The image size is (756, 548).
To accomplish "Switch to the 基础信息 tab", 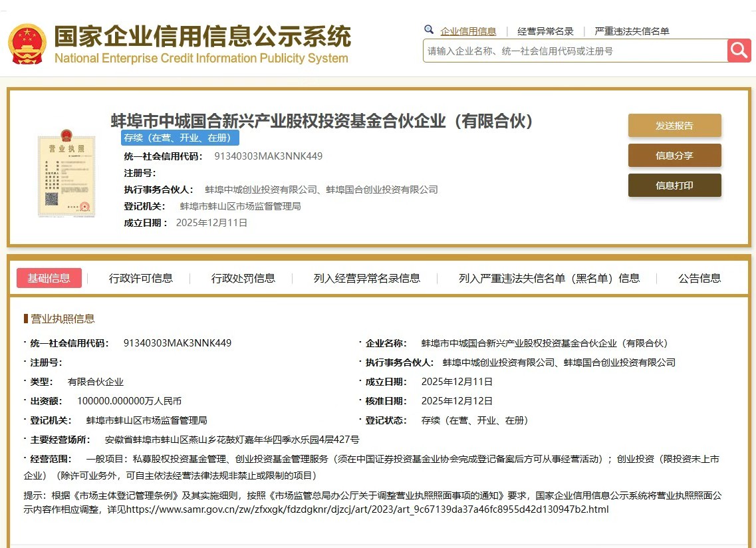I will tap(49, 278).
